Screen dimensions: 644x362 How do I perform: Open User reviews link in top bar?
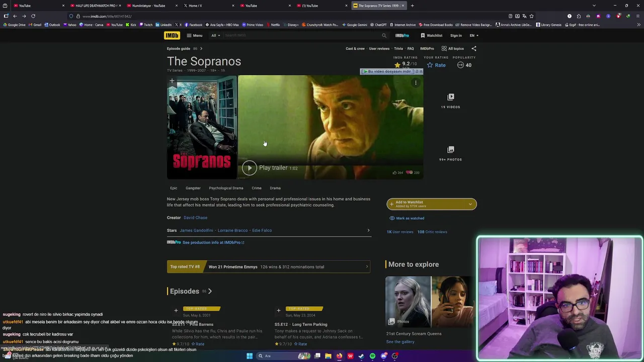[x=379, y=48]
